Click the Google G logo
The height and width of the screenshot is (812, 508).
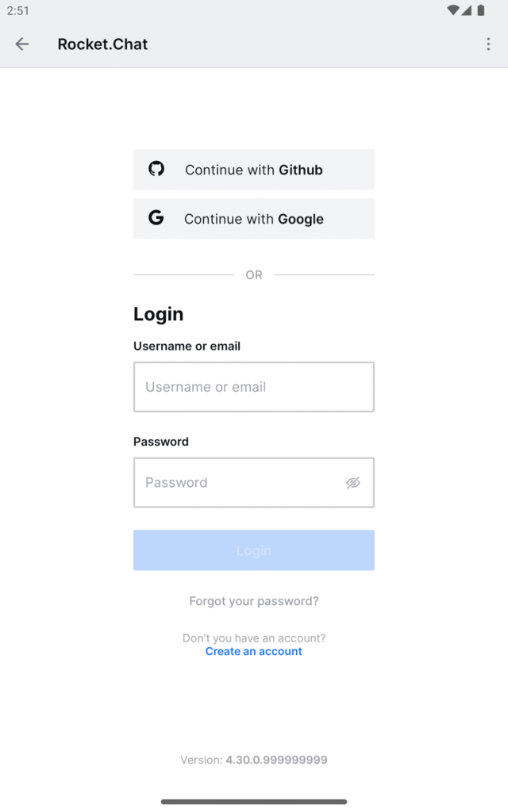click(156, 218)
